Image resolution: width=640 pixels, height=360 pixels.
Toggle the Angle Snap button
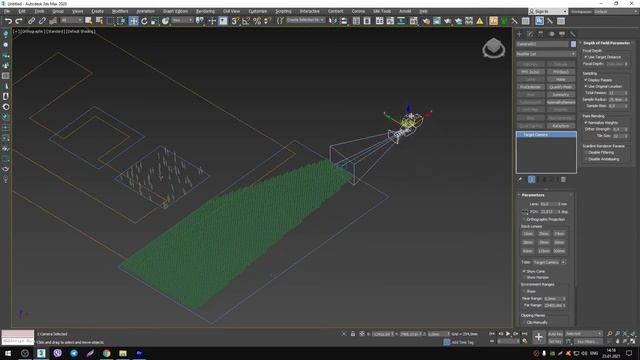click(246, 20)
